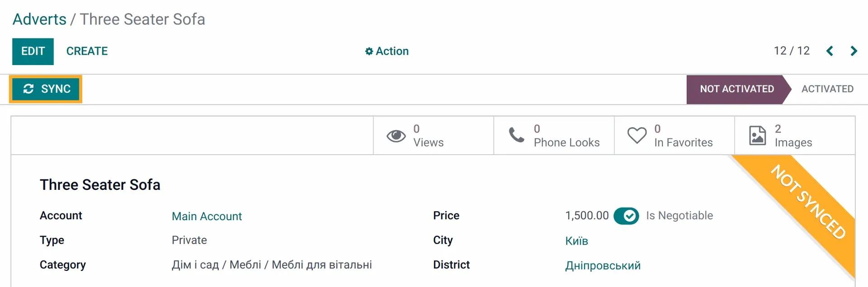Click CREATE to make a new advert
Screen dimensions: 868x287
[87, 51]
